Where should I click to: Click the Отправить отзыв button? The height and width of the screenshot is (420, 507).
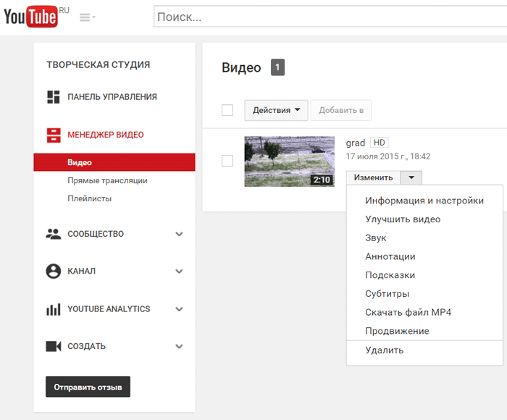click(88, 387)
